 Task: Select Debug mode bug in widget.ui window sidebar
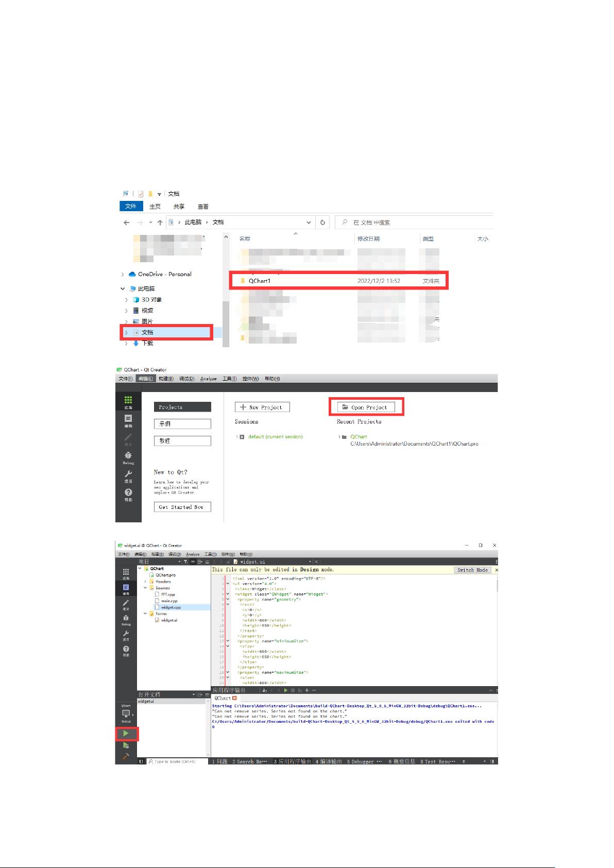[x=126, y=620]
